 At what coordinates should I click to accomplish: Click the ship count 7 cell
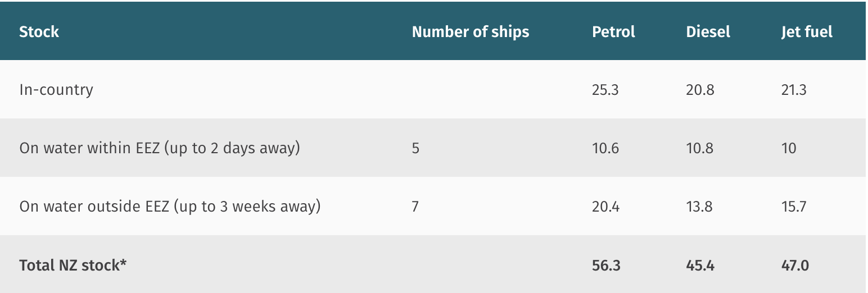(x=415, y=207)
